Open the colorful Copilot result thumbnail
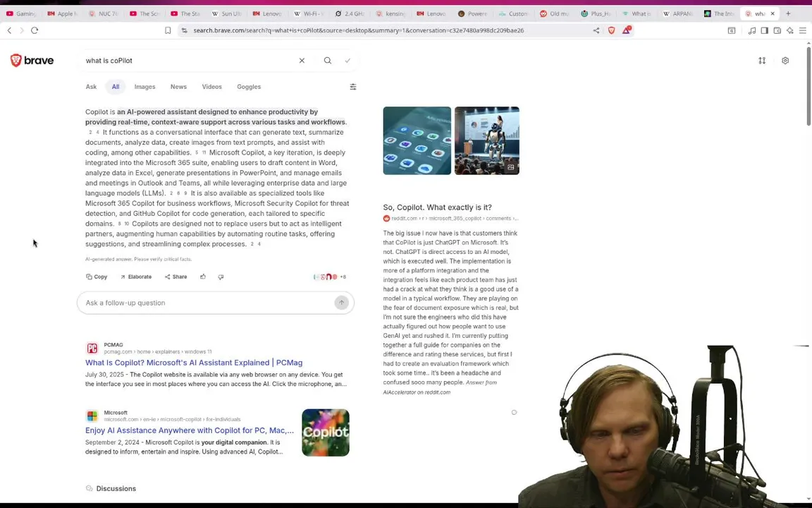This screenshot has height=508, width=812. [326, 433]
